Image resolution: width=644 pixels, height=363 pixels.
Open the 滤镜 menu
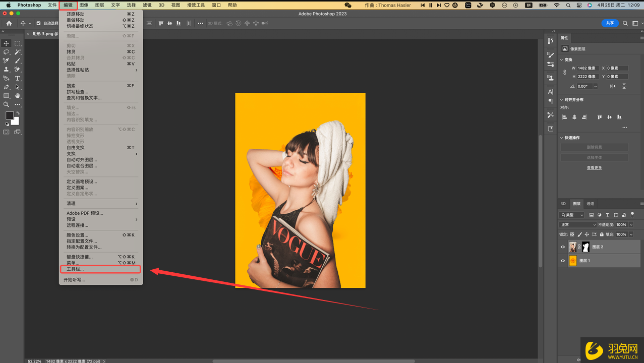147,5
